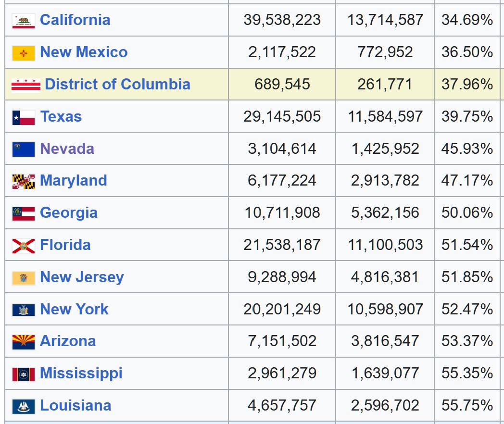Select Maryland population 6,177,224
Screen dimensions: 504x424
(x=282, y=181)
